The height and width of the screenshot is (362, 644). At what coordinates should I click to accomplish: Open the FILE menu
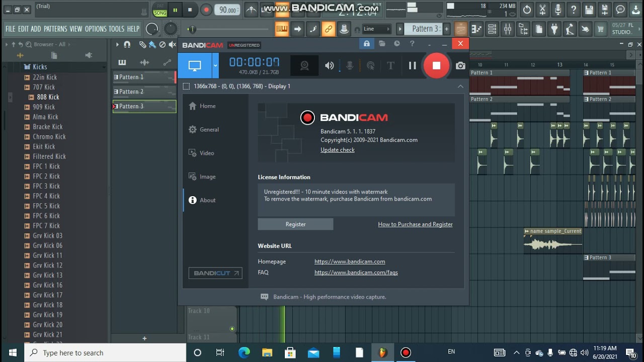pyautogui.click(x=10, y=29)
